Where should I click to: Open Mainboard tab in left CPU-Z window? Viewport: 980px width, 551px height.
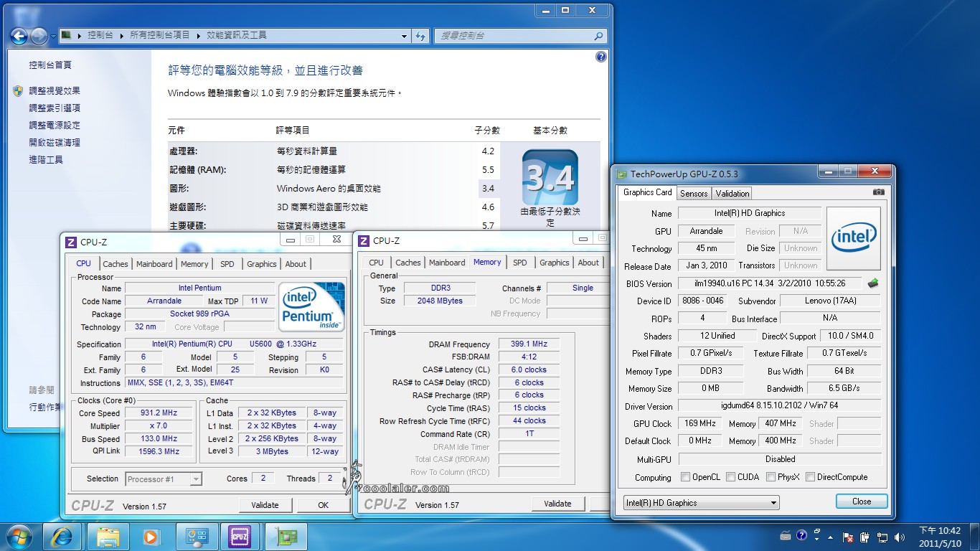click(x=154, y=264)
